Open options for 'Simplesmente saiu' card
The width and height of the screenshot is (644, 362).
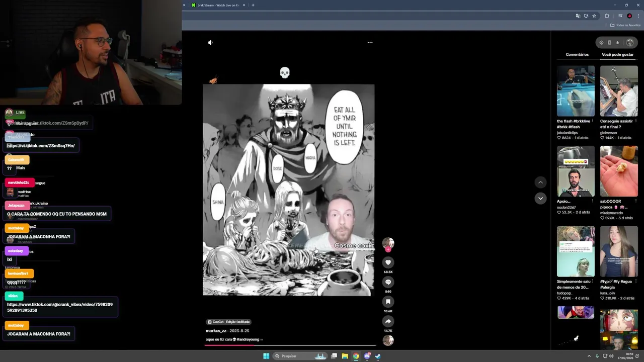(593, 282)
